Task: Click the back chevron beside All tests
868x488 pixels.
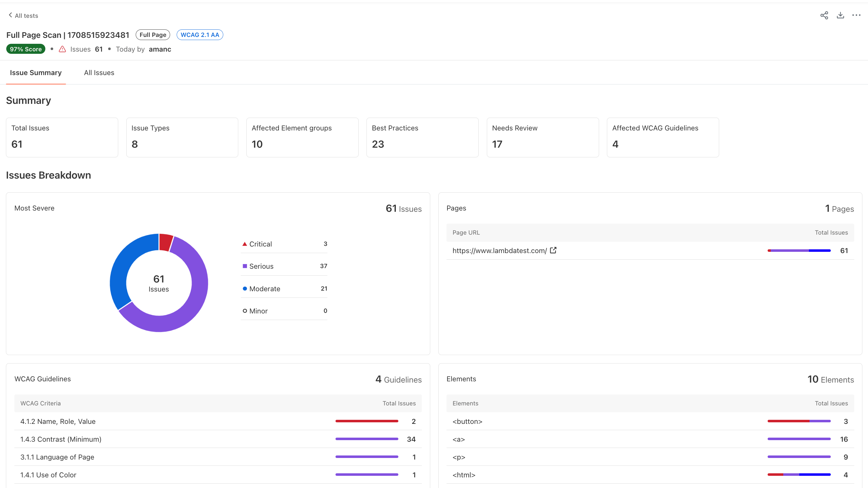Action: pyautogui.click(x=10, y=15)
